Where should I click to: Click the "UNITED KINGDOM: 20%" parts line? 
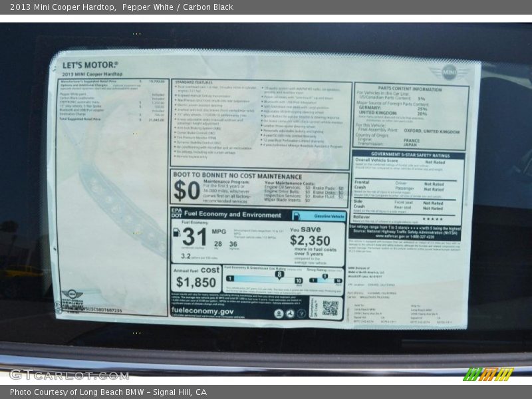pos(393,113)
